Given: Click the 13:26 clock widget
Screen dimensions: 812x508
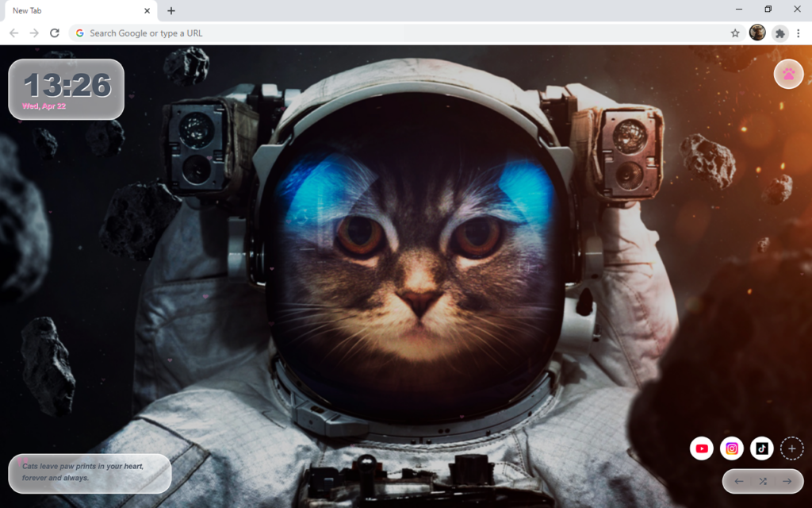Looking at the screenshot, I should 67,89.
